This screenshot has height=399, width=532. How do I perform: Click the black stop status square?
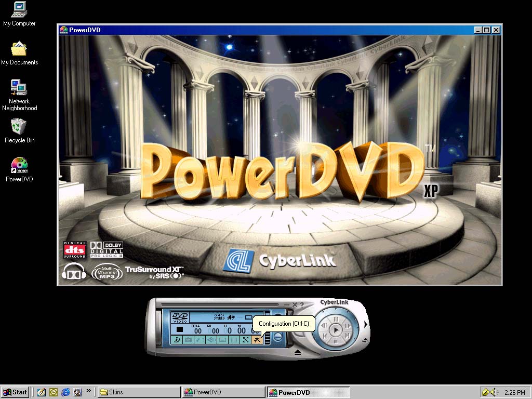180,329
